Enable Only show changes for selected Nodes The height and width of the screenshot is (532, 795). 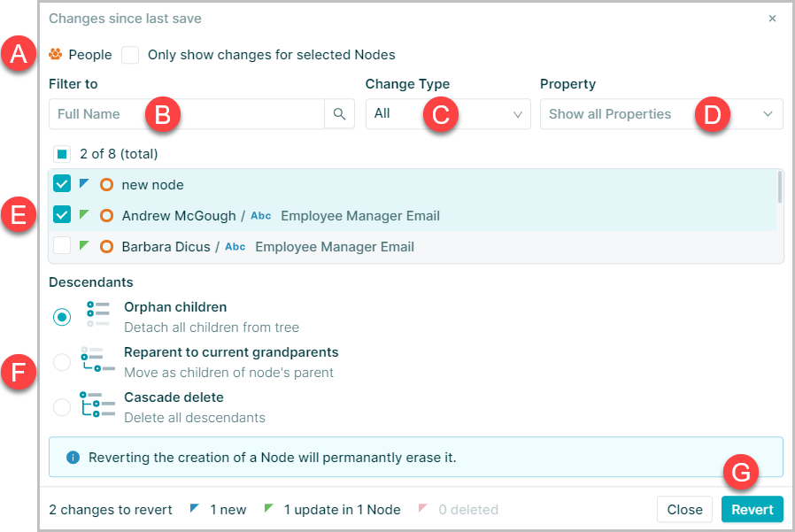(x=130, y=55)
